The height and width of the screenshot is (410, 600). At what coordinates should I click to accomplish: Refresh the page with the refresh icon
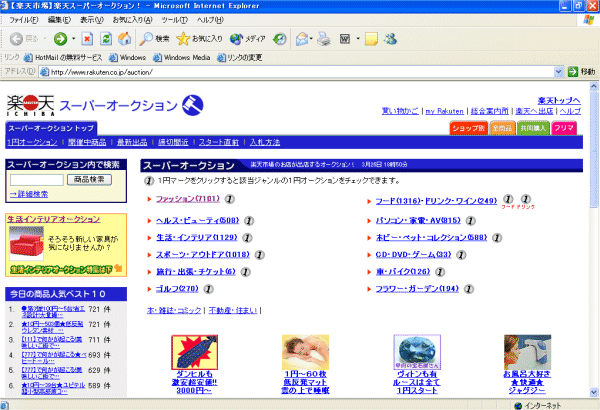coord(106,39)
